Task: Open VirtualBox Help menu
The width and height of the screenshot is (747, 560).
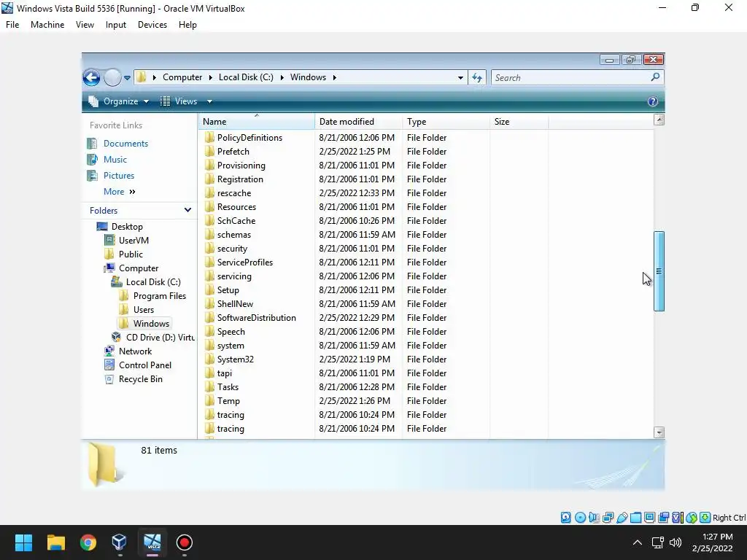Action: click(187, 25)
